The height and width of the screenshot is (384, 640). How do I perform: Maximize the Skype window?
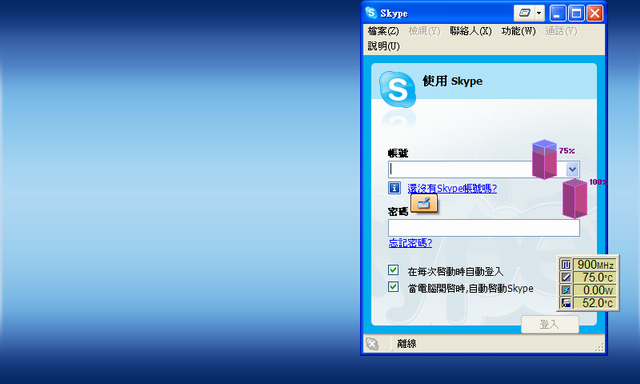pyautogui.click(x=576, y=13)
